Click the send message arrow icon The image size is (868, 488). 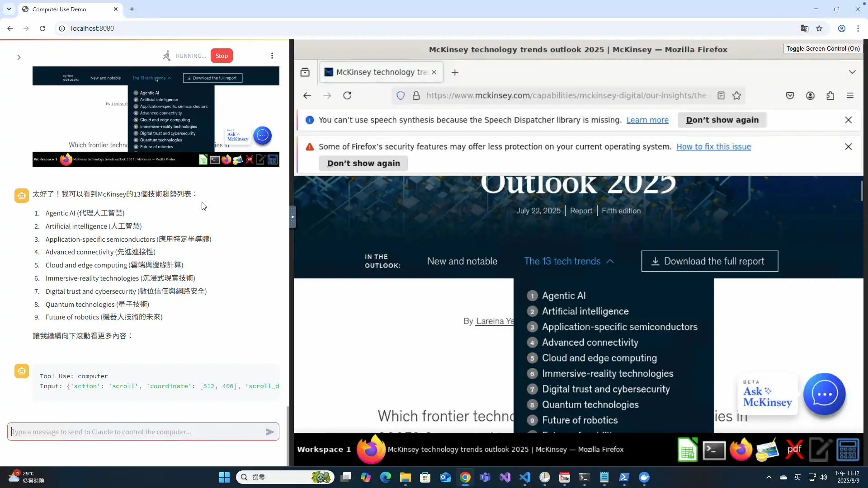pyautogui.click(x=270, y=432)
